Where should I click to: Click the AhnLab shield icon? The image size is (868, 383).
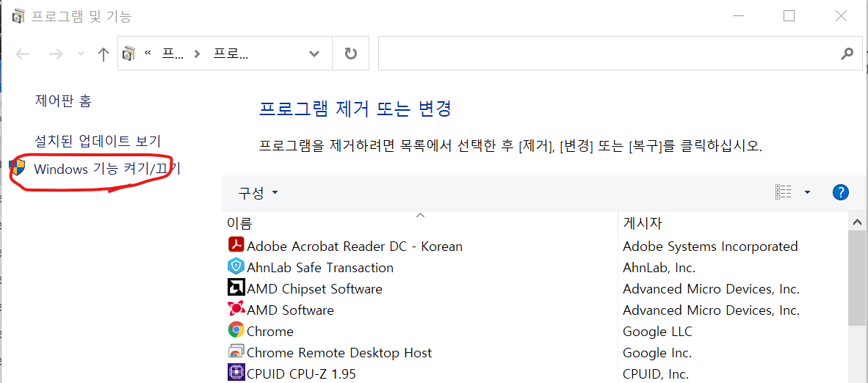tap(236, 266)
